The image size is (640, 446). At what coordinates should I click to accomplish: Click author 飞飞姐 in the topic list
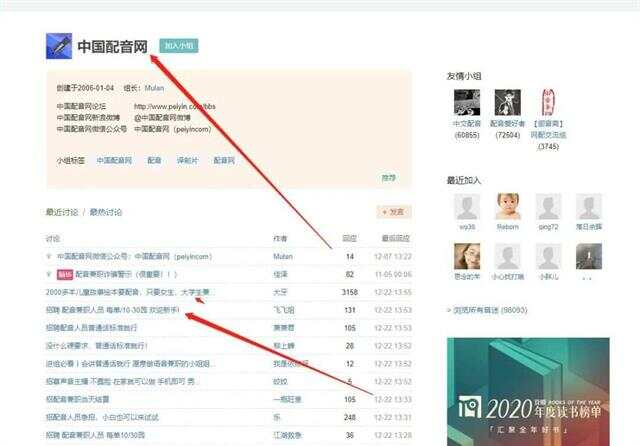click(284, 310)
